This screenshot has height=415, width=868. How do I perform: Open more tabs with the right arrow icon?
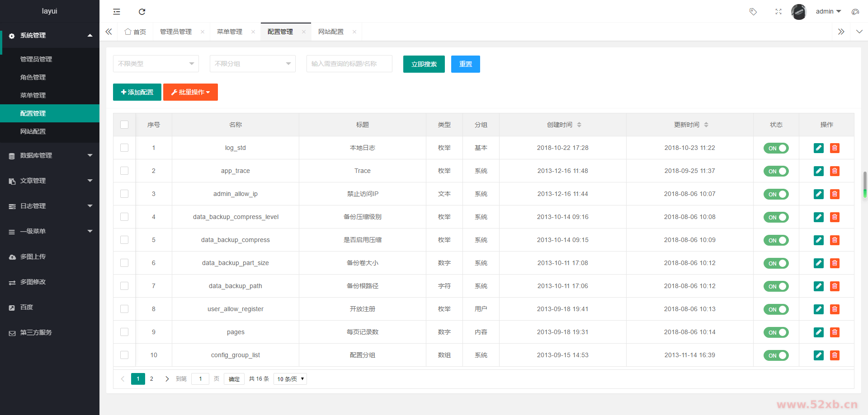841,32
